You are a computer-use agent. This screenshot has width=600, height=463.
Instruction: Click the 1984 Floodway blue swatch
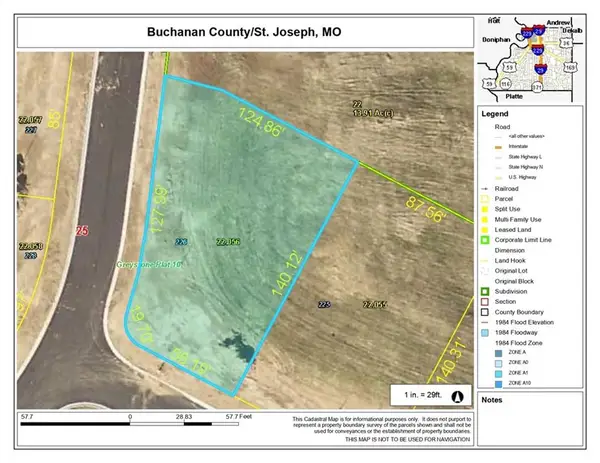point(485,333)
